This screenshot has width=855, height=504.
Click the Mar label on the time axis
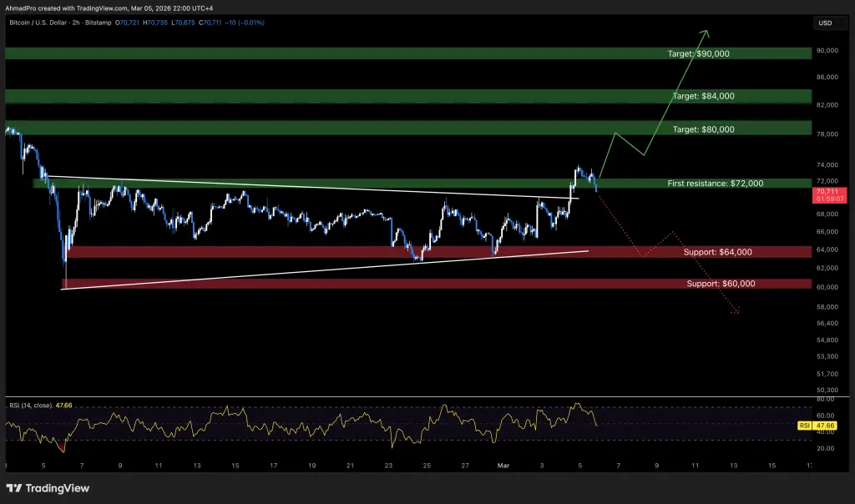(504, 464)
